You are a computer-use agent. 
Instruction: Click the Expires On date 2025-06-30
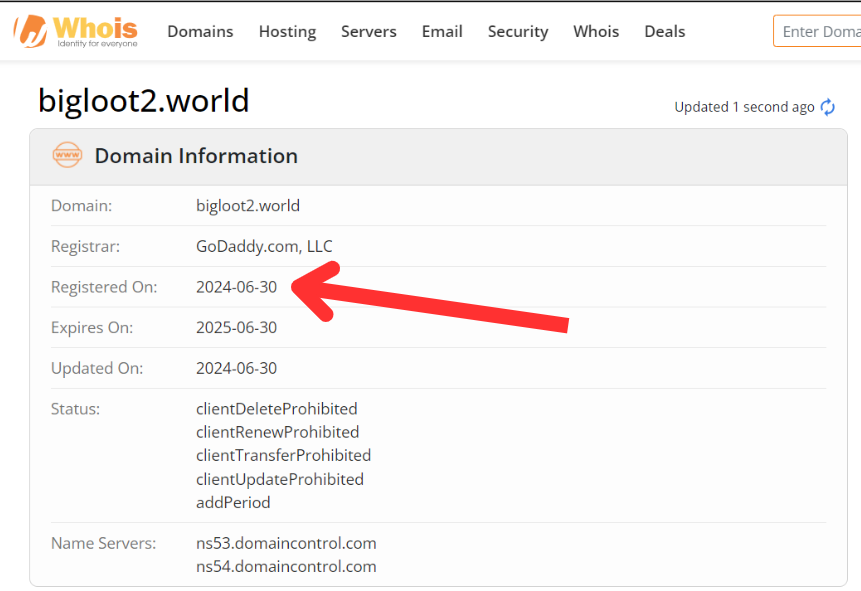pos(237,327)
